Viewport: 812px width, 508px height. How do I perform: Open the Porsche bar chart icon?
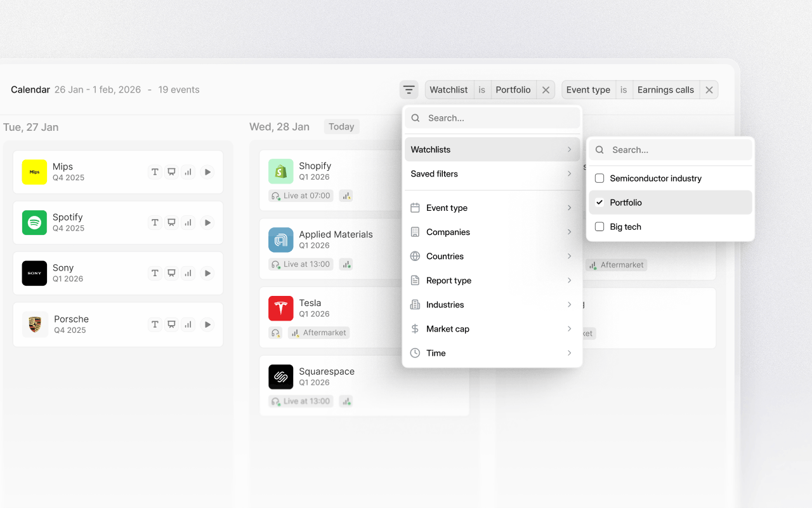click(x=188, y=324)
